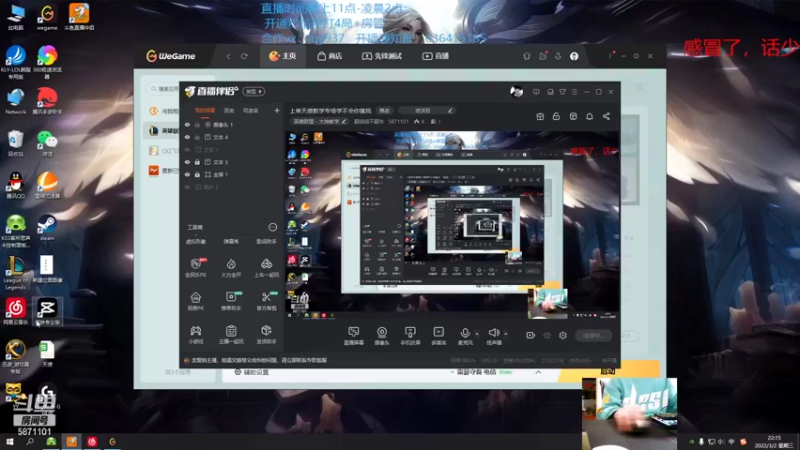Add a 手机投屏 phone cast source

click(410, 336)
